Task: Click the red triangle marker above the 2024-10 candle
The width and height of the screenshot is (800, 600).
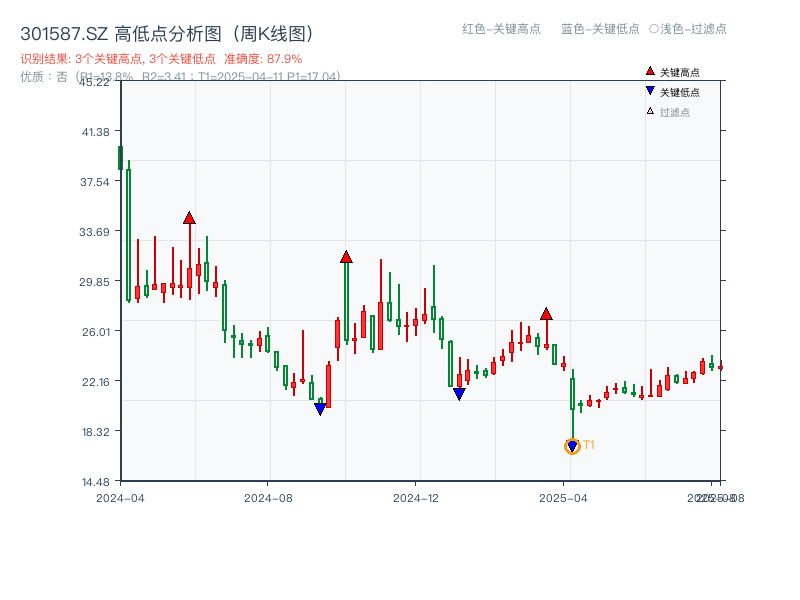Action: tap(346, 258)
